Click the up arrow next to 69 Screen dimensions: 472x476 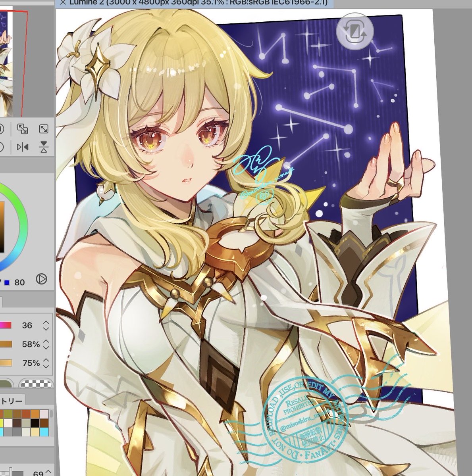[x=48, y=472]
